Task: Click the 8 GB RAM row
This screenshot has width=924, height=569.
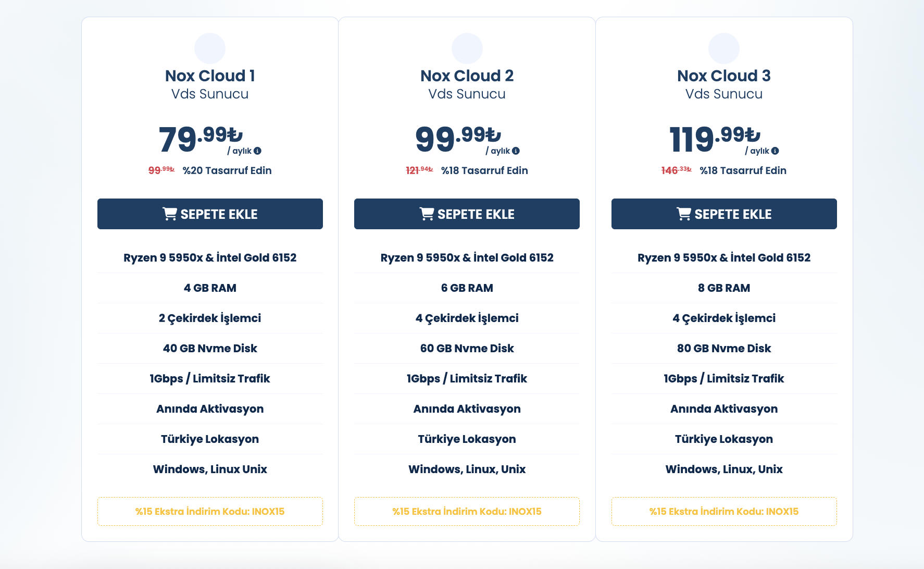Action: 724,288
